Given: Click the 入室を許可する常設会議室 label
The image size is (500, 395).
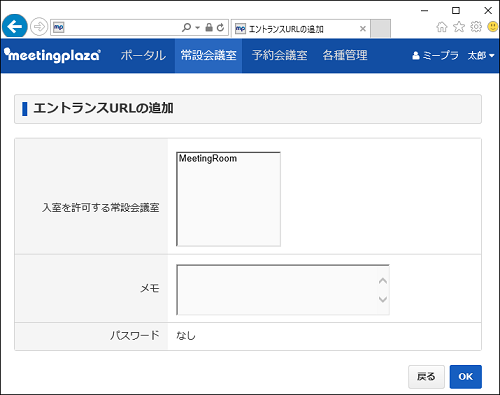Looking at the screenshot, I should click(101, 208).
